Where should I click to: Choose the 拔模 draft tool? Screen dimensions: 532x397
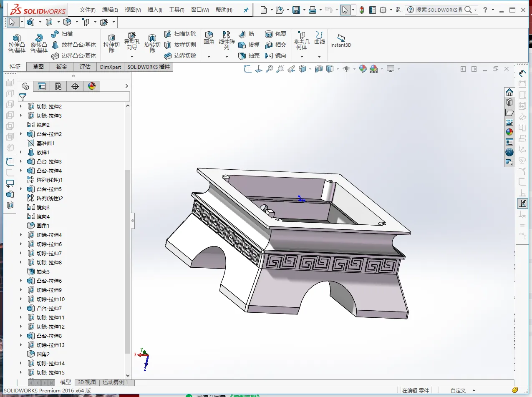point(249,45)
